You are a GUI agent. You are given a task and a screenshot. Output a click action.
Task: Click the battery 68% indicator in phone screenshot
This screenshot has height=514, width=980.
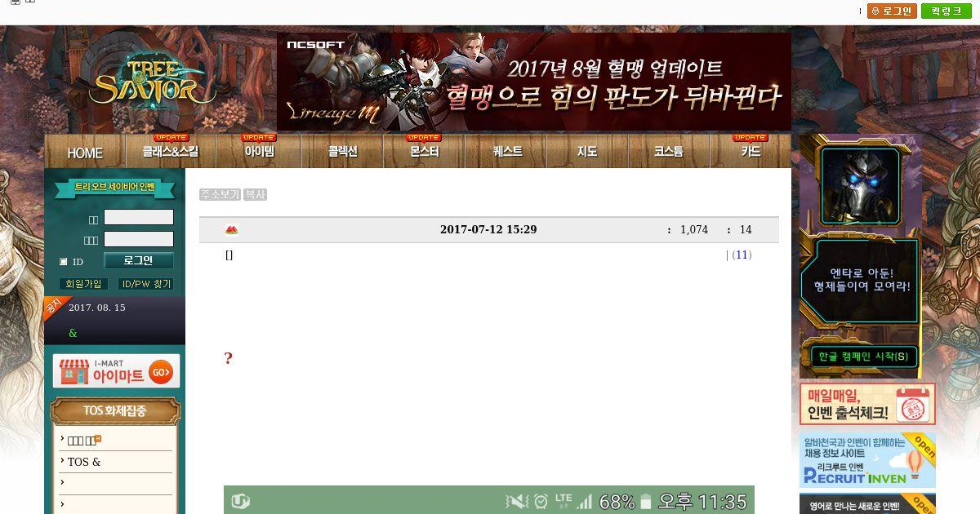627,501
